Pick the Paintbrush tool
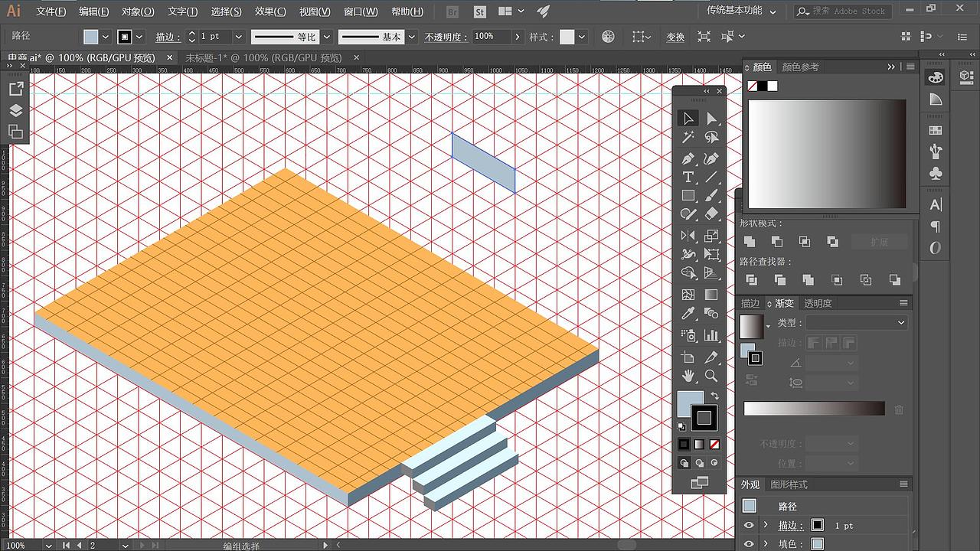Screen dimensions: 980x551 [712, 196]
